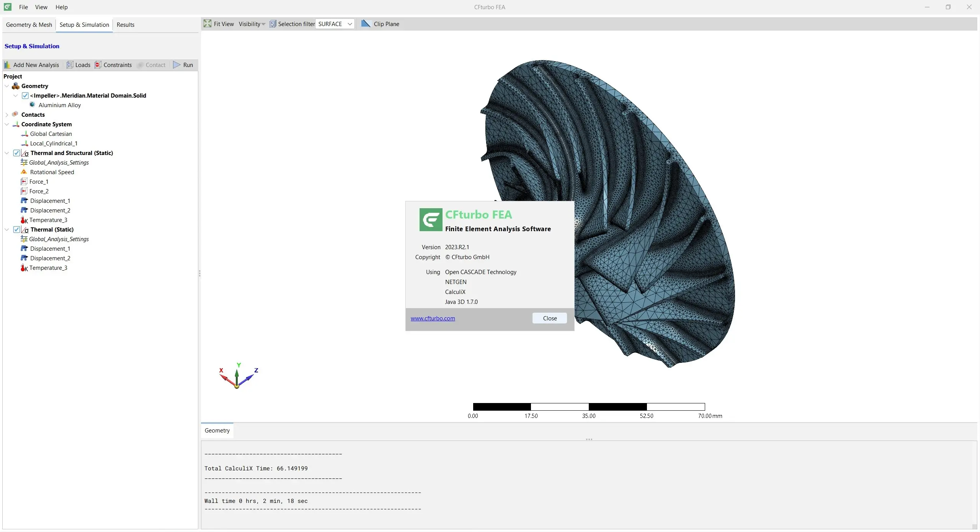Select Global_Analysis_Settings under Thermal and Structural
Image resolution: width=980 pixels, height=532 pixels.
(59, 162)
